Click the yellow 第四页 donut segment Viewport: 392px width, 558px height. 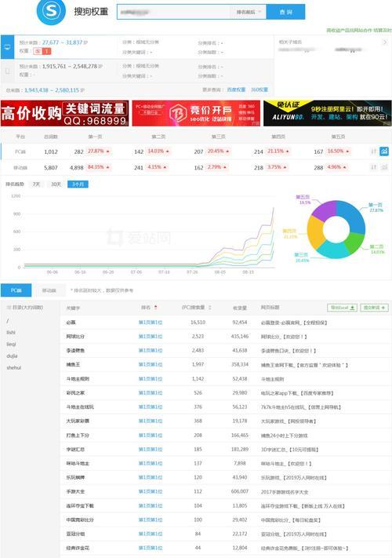coord(314,233)
